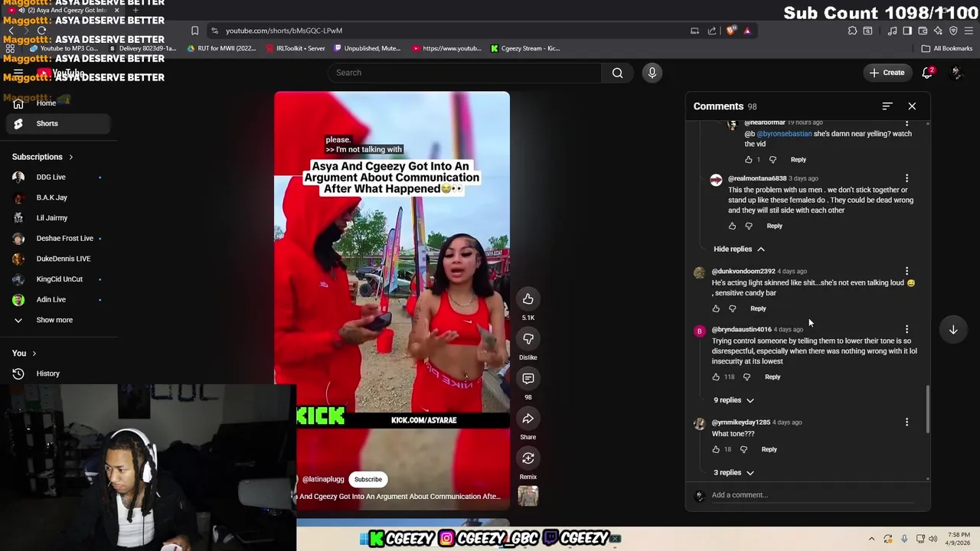Like the @byronsebastian reply comment
980x551 pixels.
click(x=748, y=159)
